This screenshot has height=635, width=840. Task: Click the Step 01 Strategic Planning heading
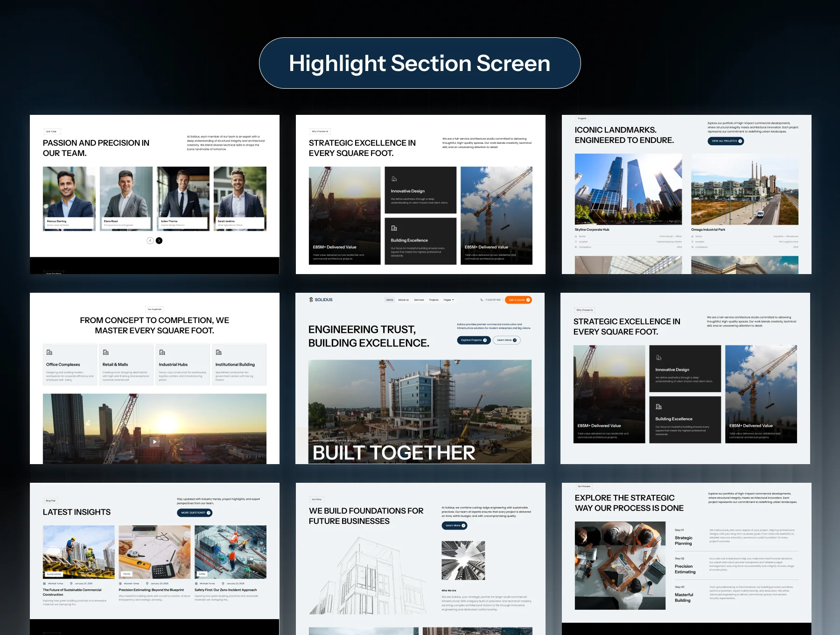point(684,541)
